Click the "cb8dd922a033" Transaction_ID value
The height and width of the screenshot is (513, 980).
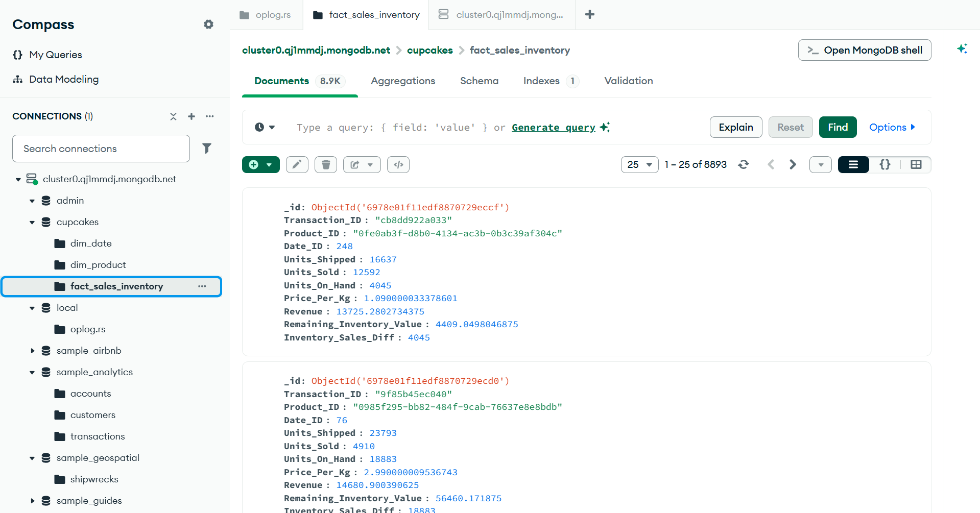414,220
